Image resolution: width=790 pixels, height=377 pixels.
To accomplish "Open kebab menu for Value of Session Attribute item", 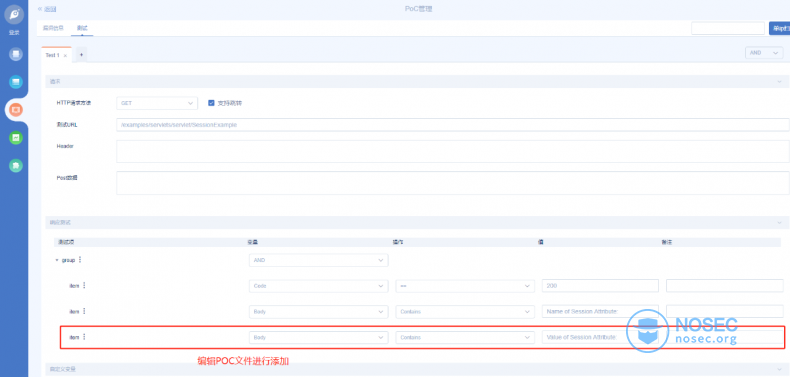I will 84,337.
